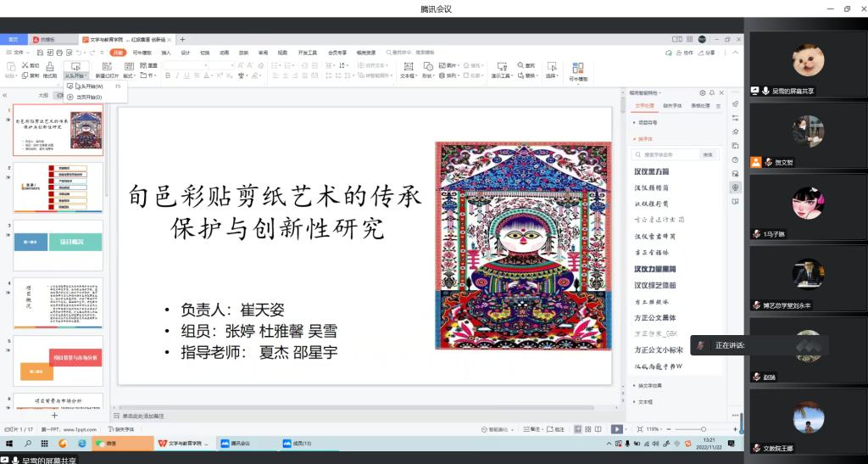The width and height of the screenshot is (868, 464).
Task: Click the settings gear in the right panel
Action: 703,93
